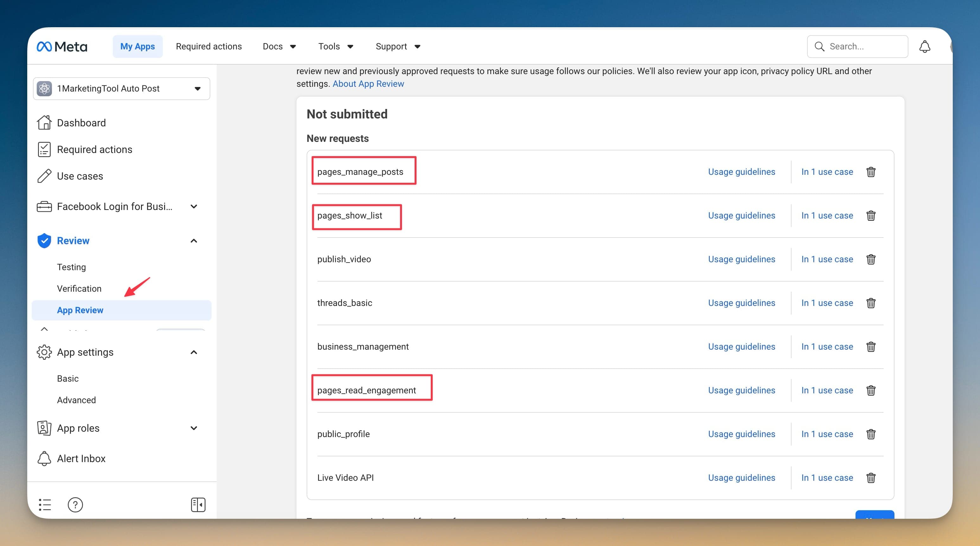Delete the pages_show_list request
This screenshot has width=980, height=546.
point(871,216)
